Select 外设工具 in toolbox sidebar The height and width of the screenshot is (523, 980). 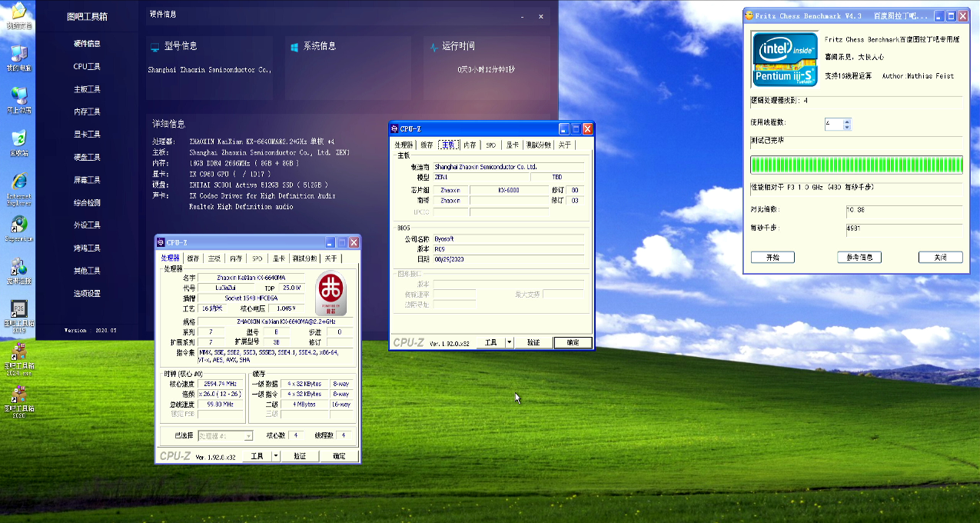(87, 225)
